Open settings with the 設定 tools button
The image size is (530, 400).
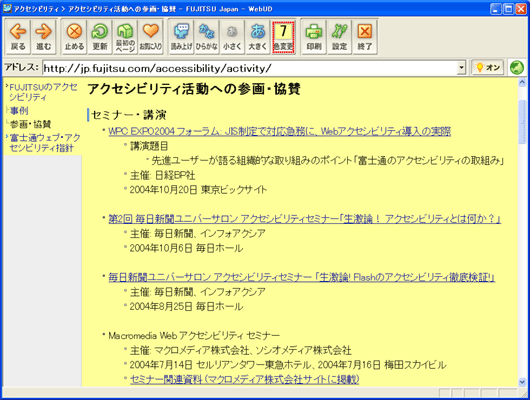click(x=339, y=37)
